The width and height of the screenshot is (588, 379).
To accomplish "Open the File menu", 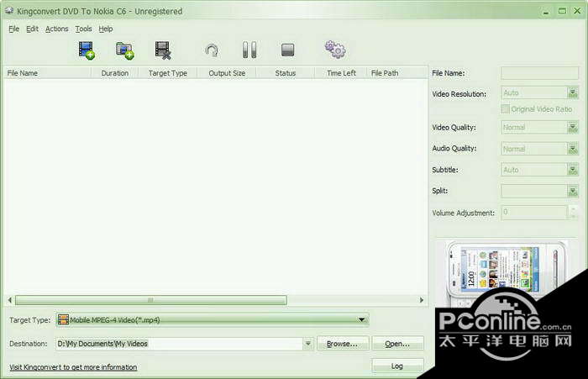I will 14,29.
